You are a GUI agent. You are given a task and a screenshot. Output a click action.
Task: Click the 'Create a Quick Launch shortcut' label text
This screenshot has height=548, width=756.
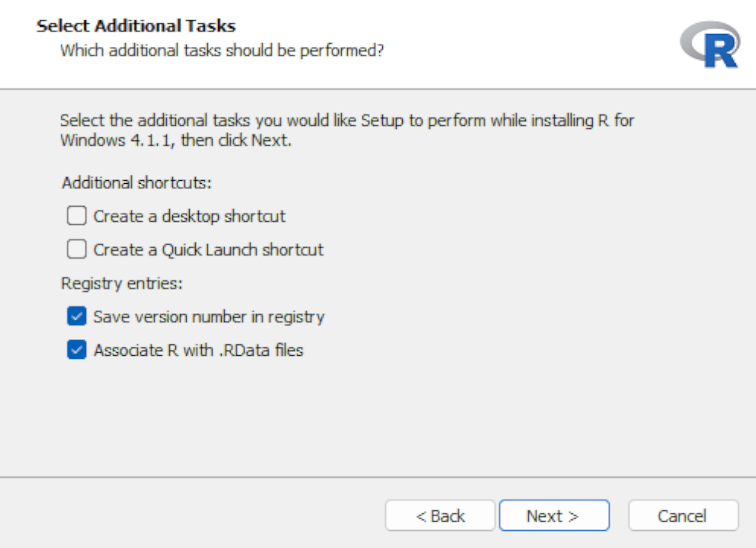(x=208, y=250)
